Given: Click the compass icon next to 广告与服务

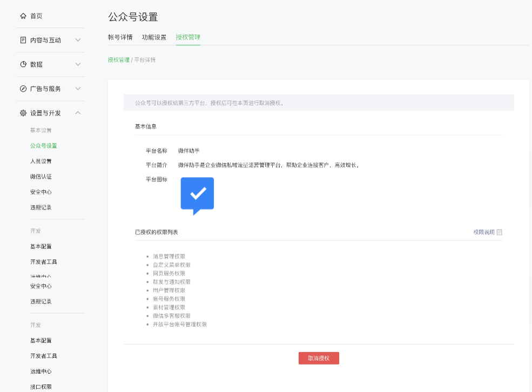Looking at the screenshot, I should click(x=23, y=89).
